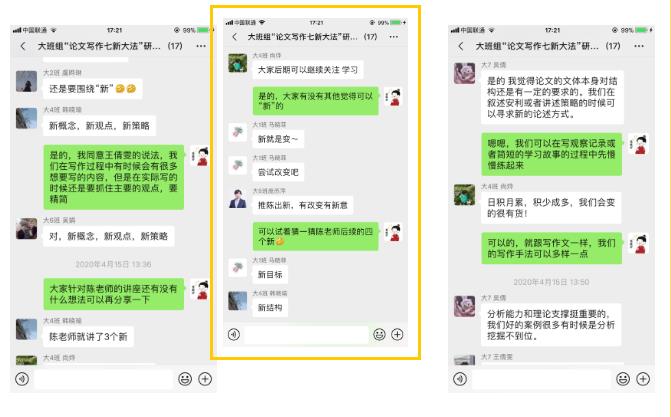Open emoji picker in middle chat
The image size is (671, 417).
(x=379, y=334)
